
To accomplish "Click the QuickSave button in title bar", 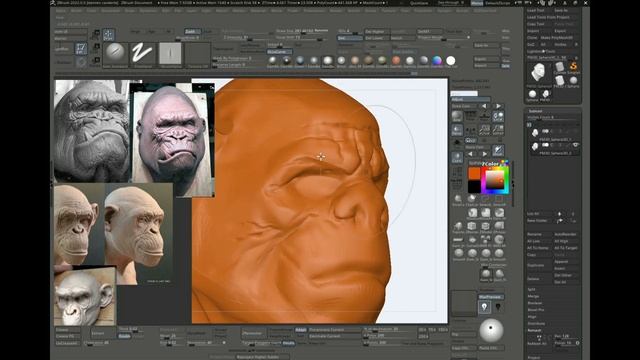I will click(419, 3).
